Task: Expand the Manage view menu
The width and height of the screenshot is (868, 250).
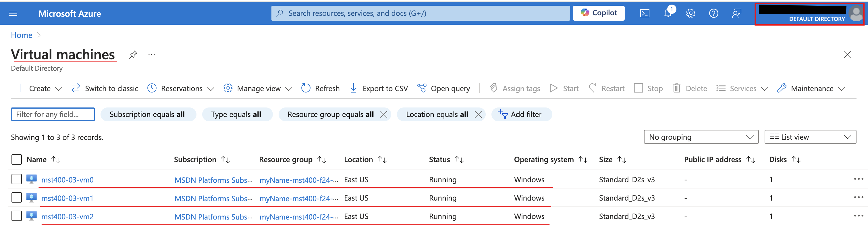Action: 257,88
